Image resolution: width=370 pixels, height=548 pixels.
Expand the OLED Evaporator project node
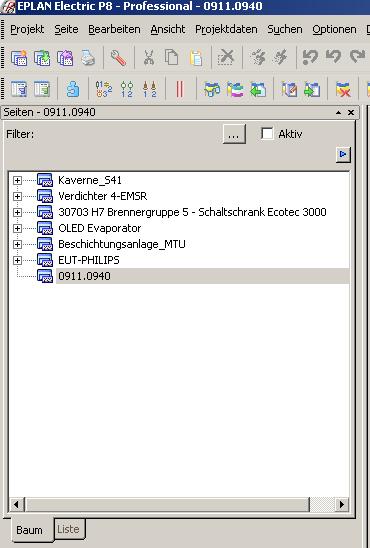click(17, 228)
